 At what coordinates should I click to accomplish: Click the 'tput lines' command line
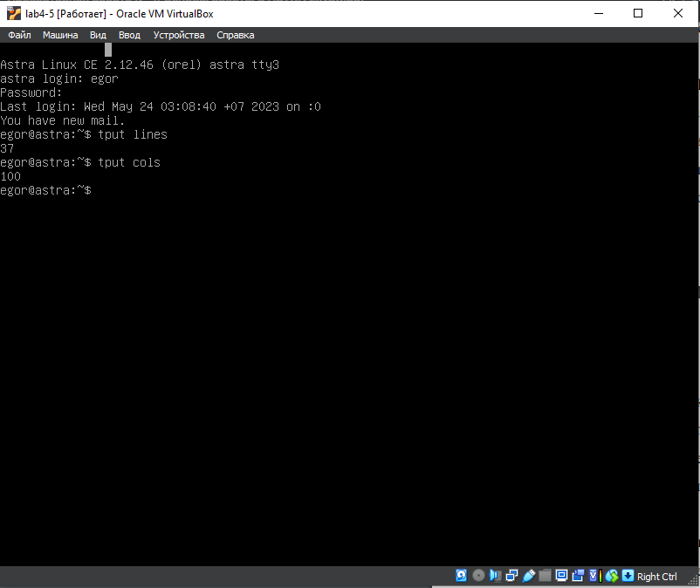coord(84,134)
